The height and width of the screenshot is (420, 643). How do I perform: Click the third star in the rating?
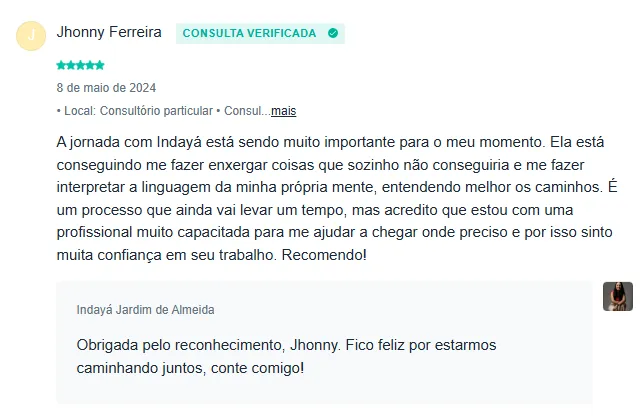tap(80, 65)
